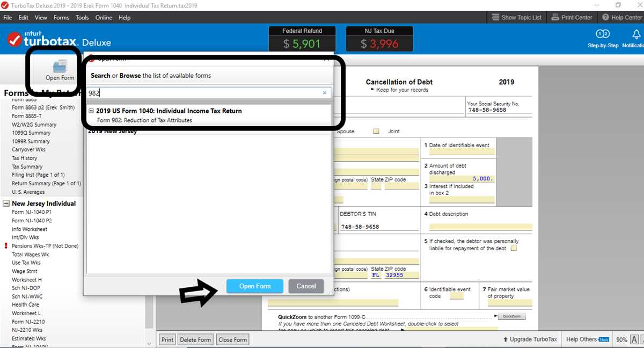Click the Federal Refund amount display

pos(302,44)
